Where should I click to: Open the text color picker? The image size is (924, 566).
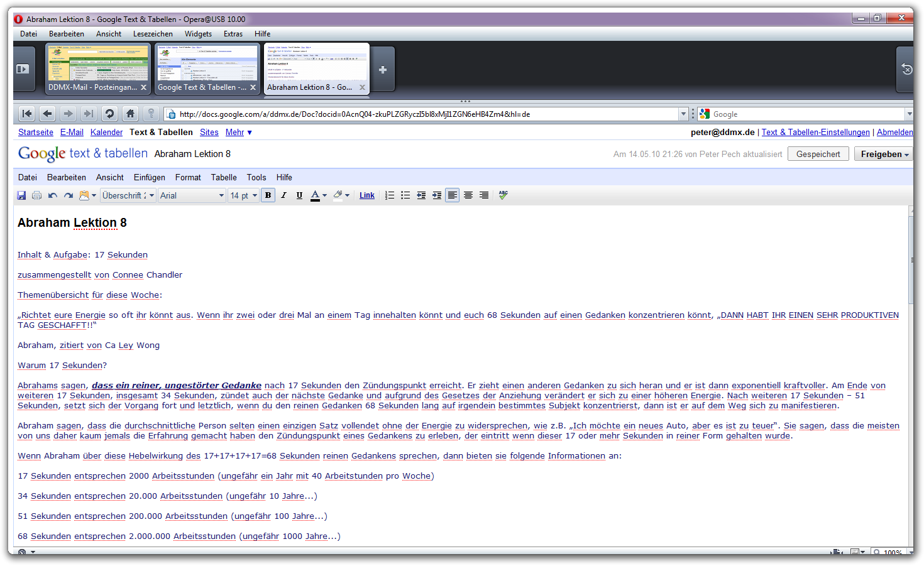[x=319, y=195]
